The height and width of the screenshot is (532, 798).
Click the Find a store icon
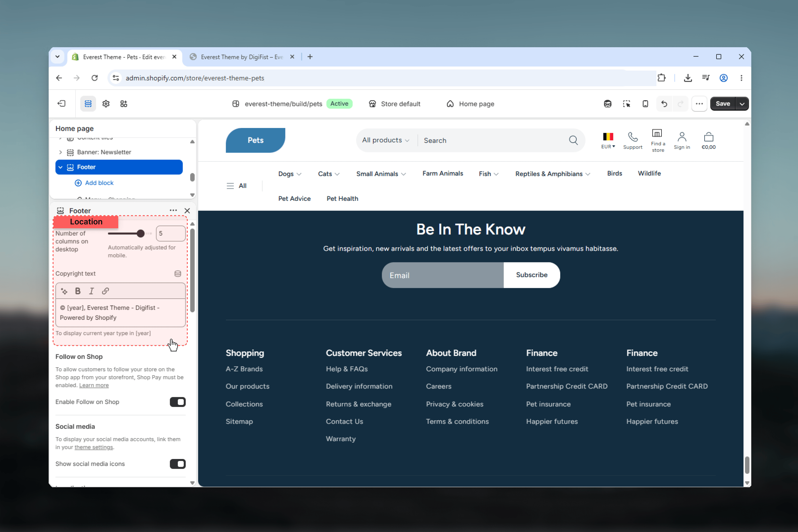coord(657,133)
